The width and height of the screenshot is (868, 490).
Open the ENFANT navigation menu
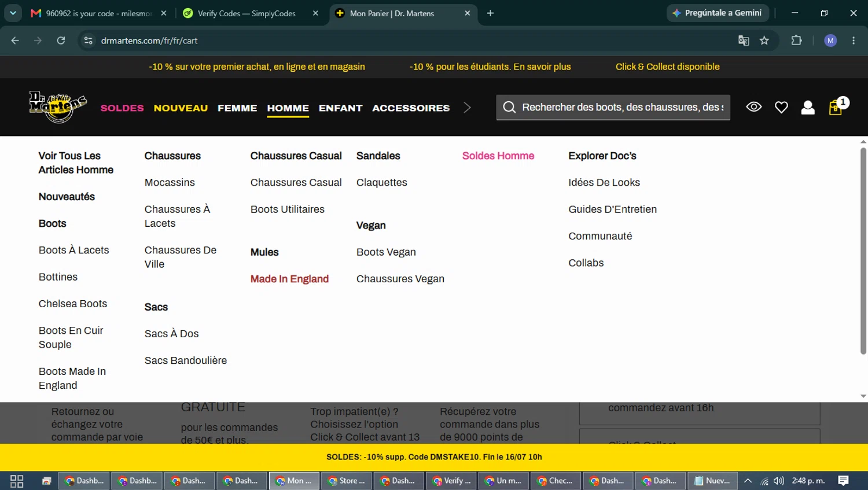pyautogui.click(x=341, y=108)
